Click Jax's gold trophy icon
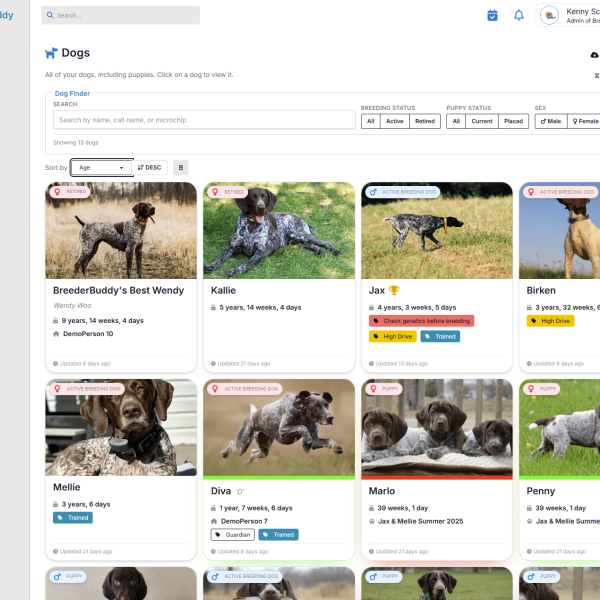 pyautogui.click(x=394, y=290)
